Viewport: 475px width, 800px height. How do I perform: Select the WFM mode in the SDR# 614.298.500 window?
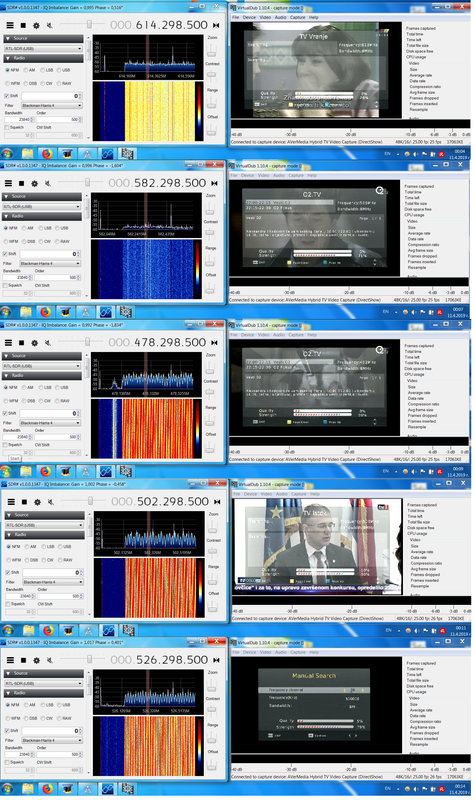[13, 84]
